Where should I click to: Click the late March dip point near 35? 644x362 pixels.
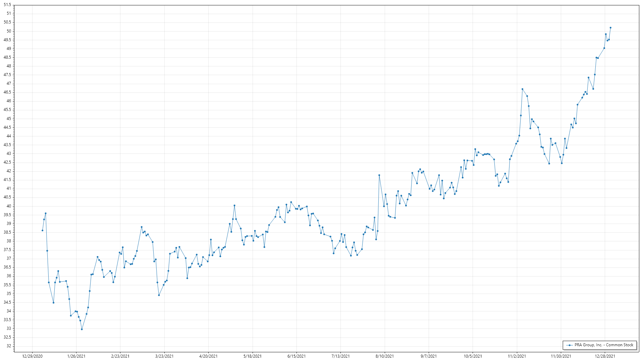pos(159,295)
